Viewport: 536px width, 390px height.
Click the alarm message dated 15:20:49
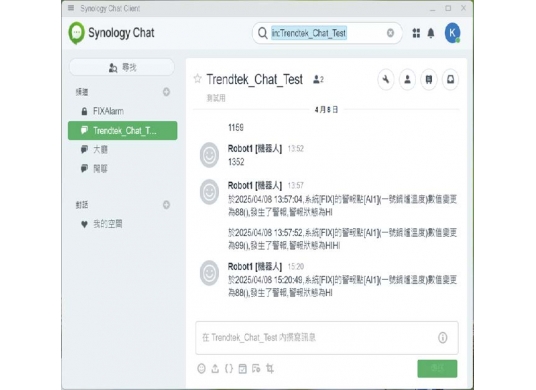pos(343,286)
